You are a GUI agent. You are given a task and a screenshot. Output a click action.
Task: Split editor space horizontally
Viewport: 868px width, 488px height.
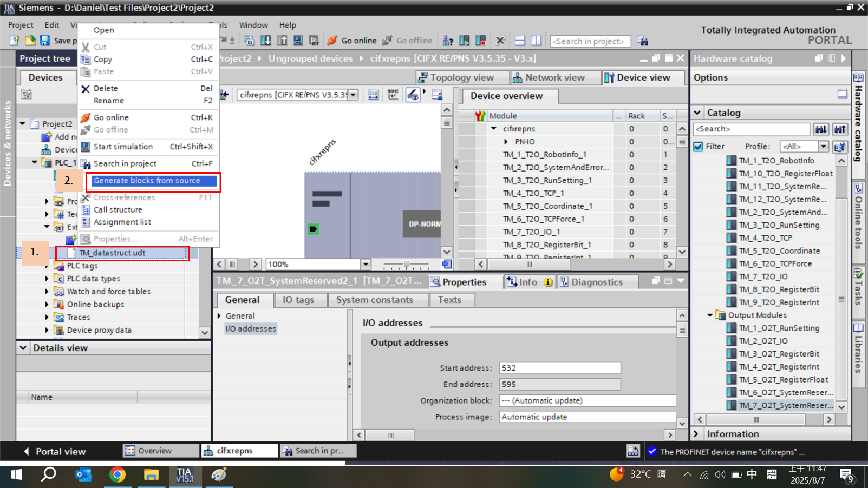point(520,41)
